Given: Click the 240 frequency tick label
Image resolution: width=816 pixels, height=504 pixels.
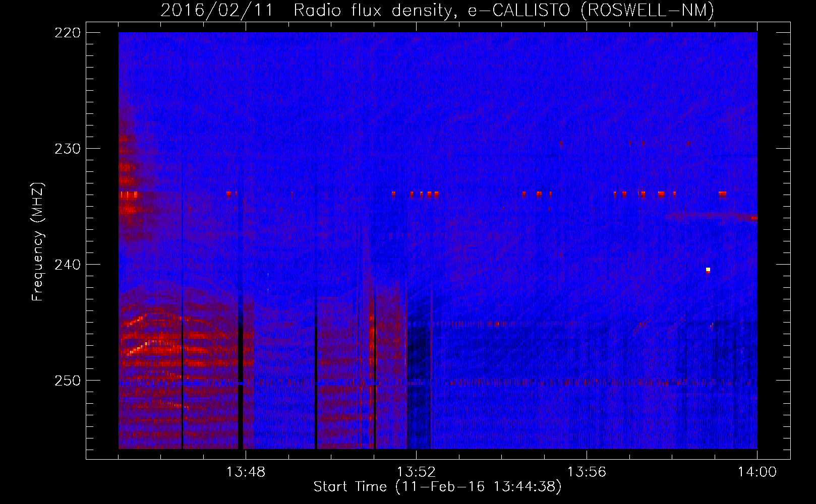Looking at the screenshot, I should tap(67, 265).
